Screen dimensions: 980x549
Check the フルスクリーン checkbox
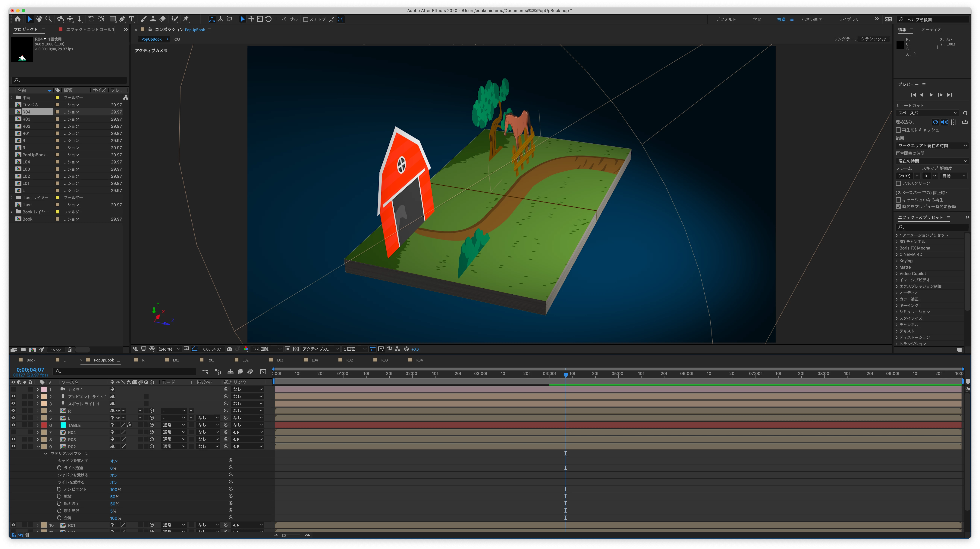[898, 183]
